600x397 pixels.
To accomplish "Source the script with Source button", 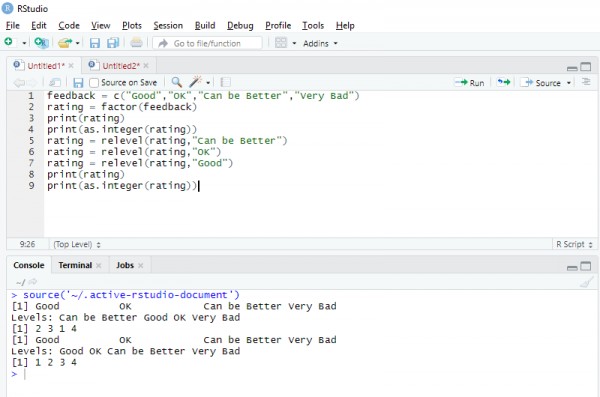I will pos(541,83).
